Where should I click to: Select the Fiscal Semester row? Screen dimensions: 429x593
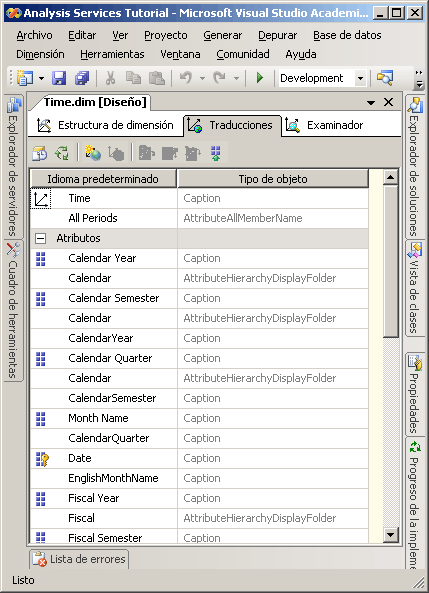[199, 536]
